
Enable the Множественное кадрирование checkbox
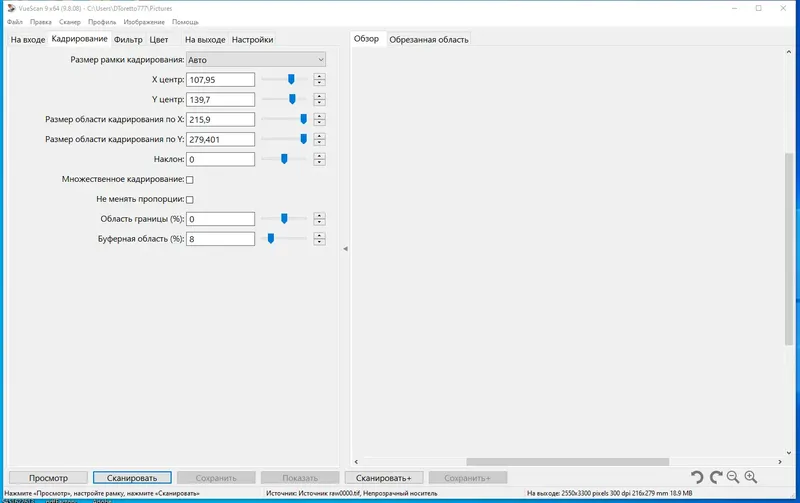click(190, 180)
